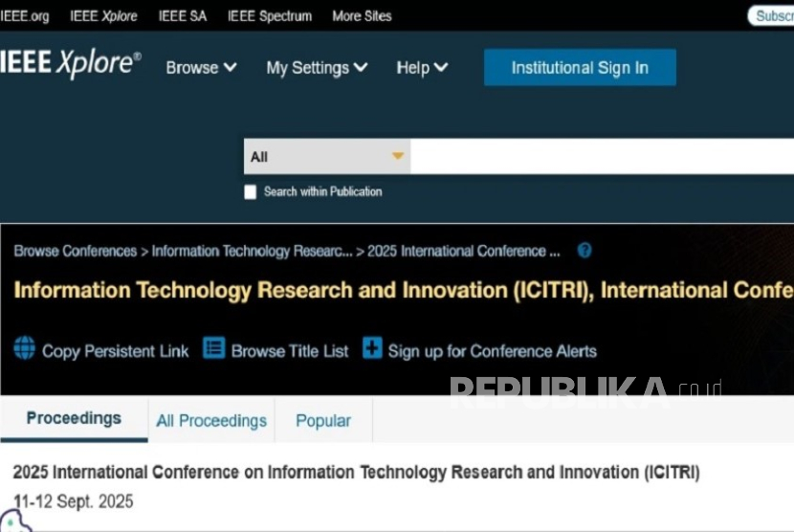
Task: Expand the Help menu
Action: pyautogui.click(x=422, y=67)
